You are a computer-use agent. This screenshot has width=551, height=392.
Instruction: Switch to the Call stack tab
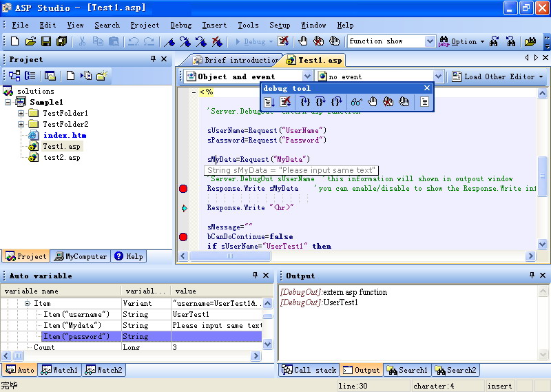point(309,370)
